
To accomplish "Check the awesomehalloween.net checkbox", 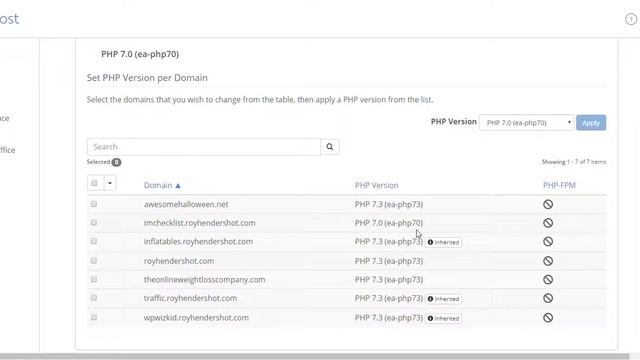I will 94,204.
